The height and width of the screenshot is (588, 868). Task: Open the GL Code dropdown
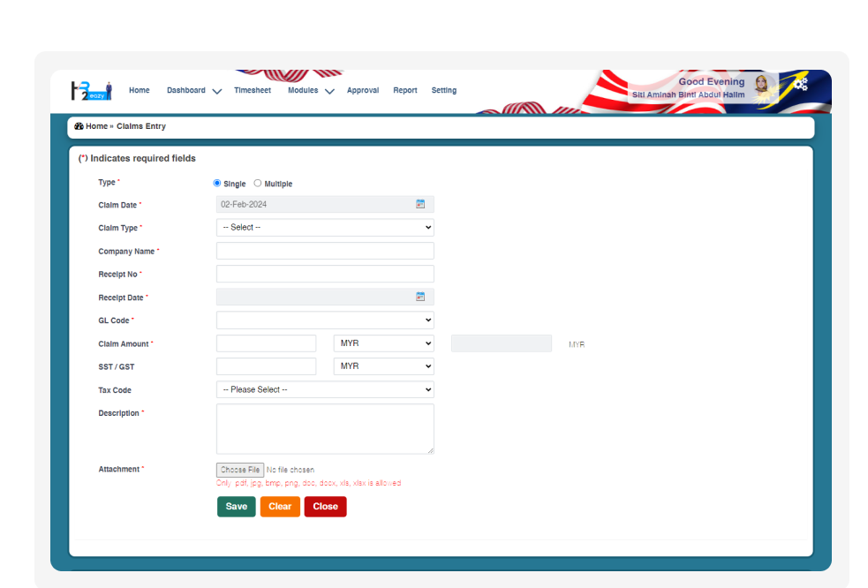pos(325,320)
